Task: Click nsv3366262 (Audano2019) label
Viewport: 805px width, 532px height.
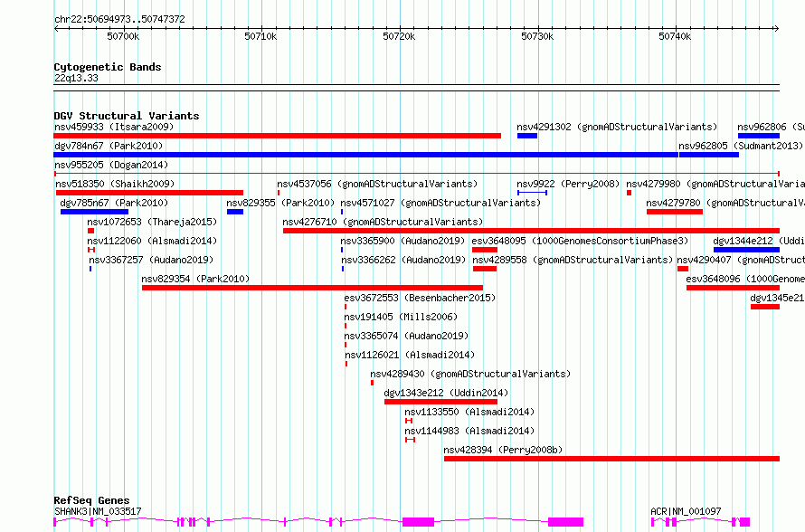Action: (x=403, y=260)
